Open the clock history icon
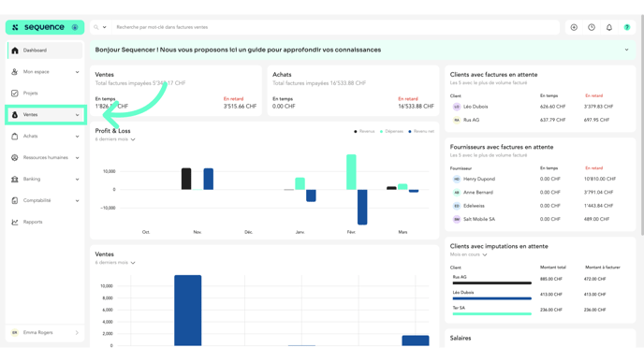The width and height of the screenshot is (644, 362). 592,27
